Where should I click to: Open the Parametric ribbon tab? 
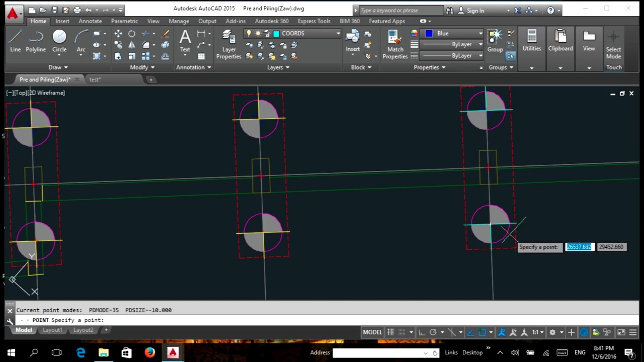124,21
